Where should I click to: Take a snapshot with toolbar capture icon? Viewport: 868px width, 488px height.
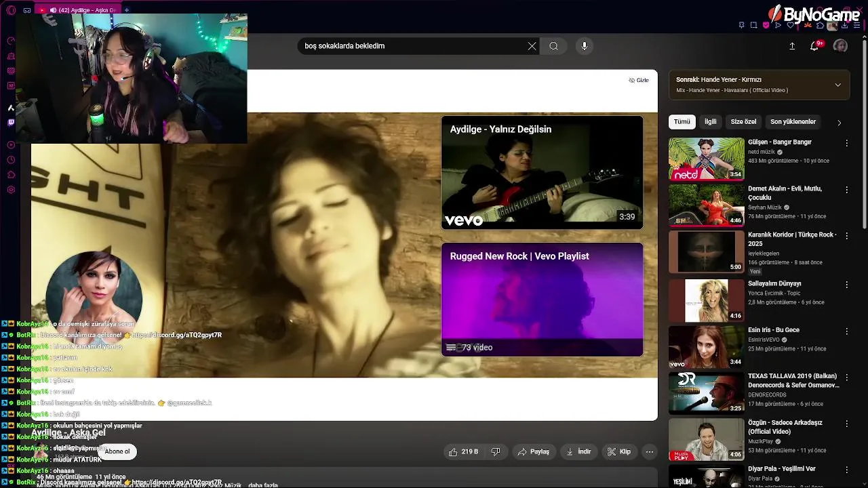[x=753, y=26]
